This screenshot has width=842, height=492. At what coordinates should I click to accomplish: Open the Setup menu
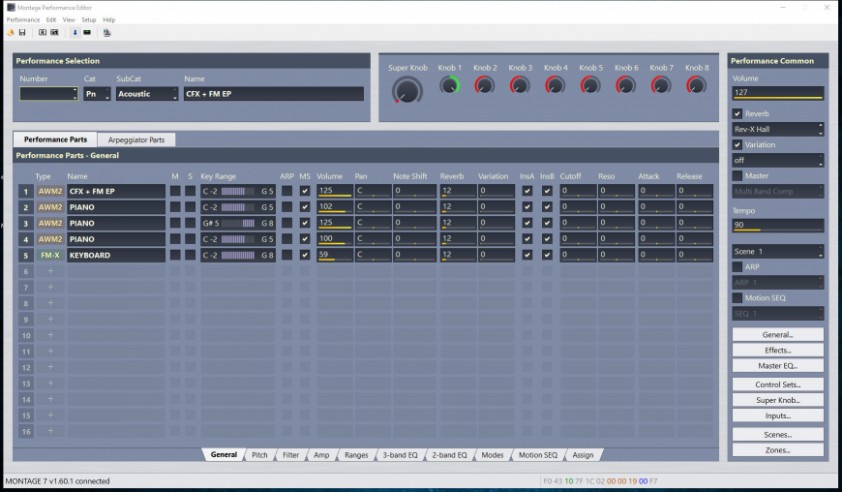pyautogui.click(x=89, y=19)
